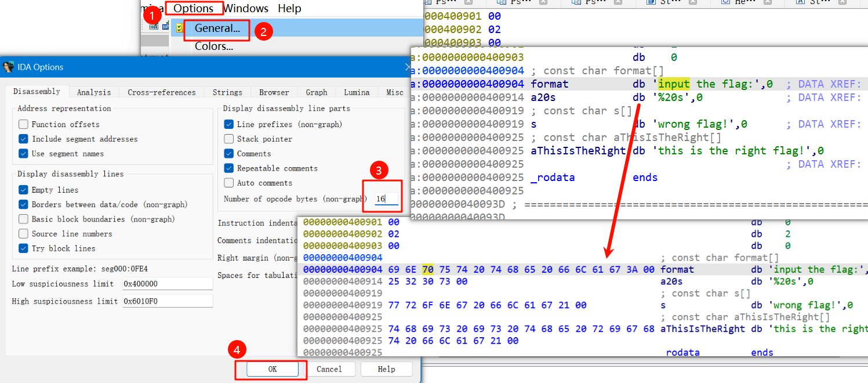Click the a20s label in lower listing
This screenshot has width=868, height=383.
click(x=673, y=281)
